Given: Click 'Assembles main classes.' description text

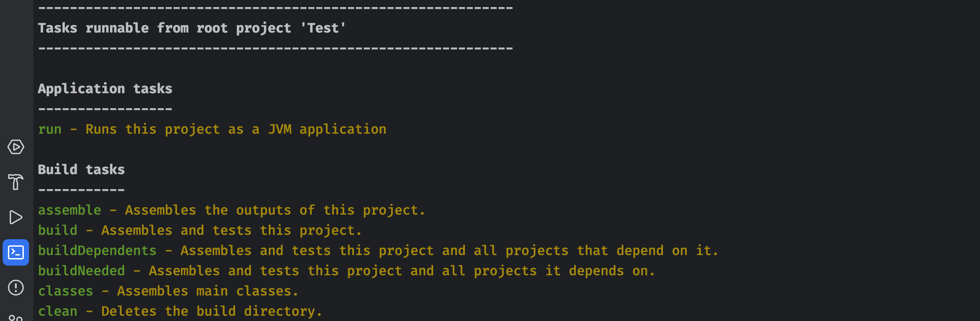Looking at the screenshot, I should (x=208, y=291).
